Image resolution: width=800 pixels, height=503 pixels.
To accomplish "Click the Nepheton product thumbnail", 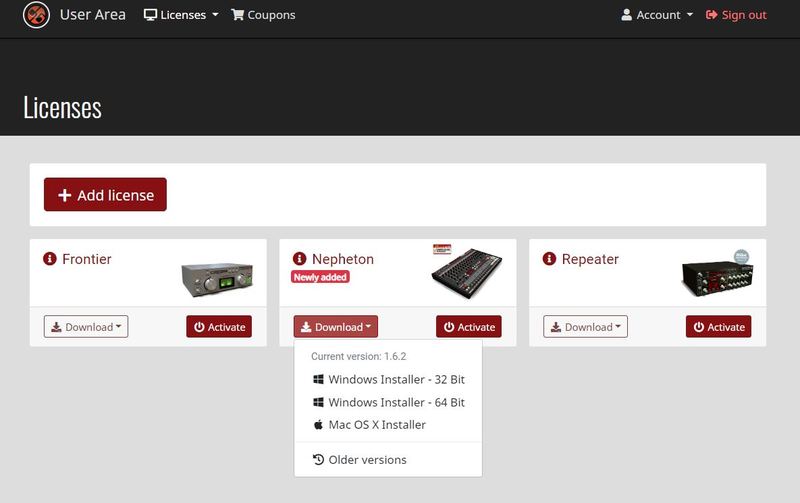I will click(466, 271).
